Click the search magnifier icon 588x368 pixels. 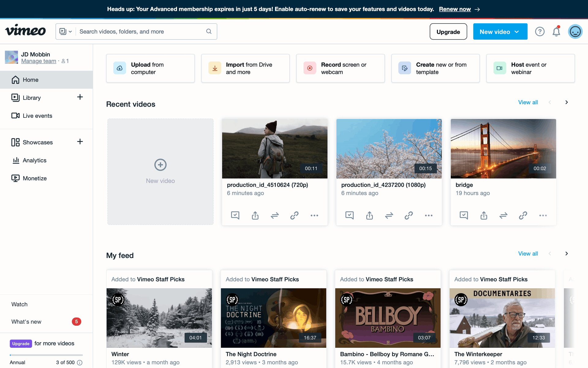point(209,31)
